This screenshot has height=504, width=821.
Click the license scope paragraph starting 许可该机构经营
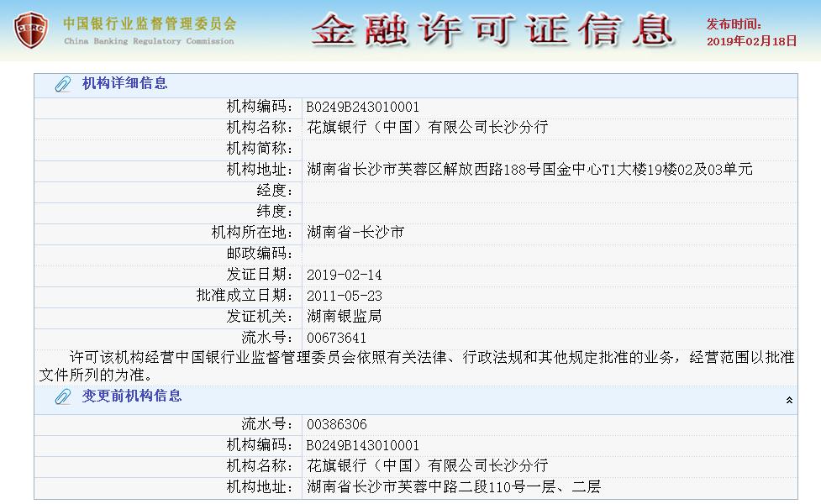[x=417, y=366]
